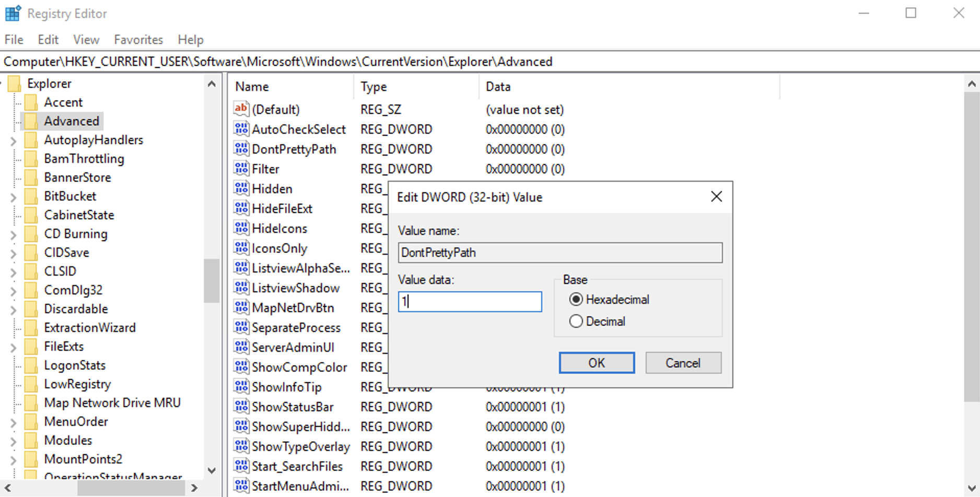Close the Edit DWORD dialog with X
Screen dimensions: 980x497
click(716, 196)
